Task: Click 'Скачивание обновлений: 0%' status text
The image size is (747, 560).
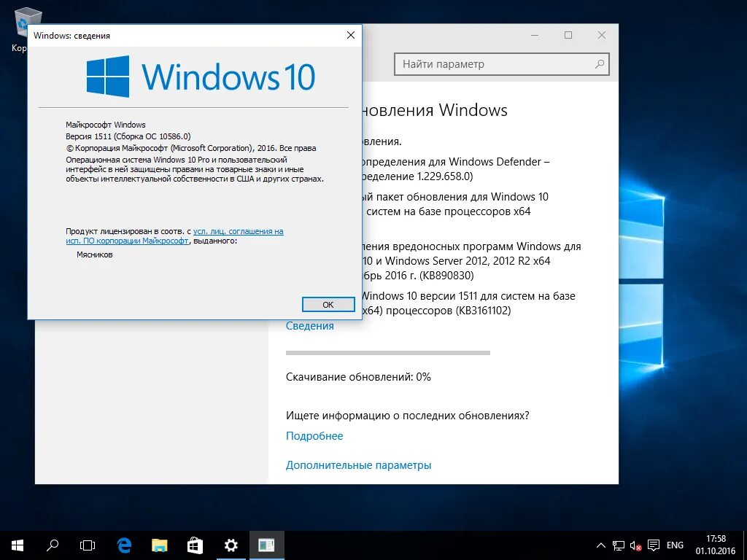Action: (x=358, y=377)
